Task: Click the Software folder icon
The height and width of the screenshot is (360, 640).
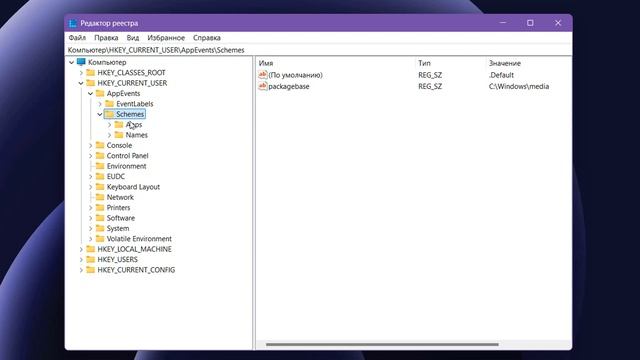Action: point(100,218)
